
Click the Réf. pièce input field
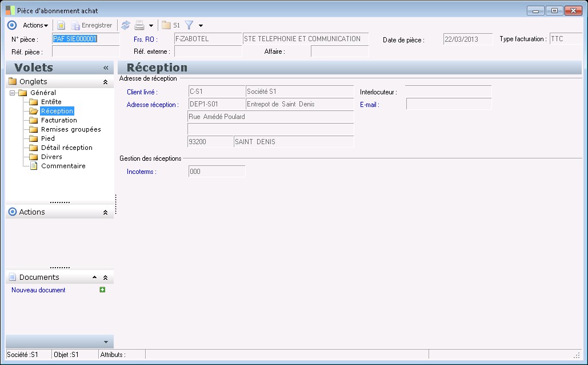[x=86, y=51]
